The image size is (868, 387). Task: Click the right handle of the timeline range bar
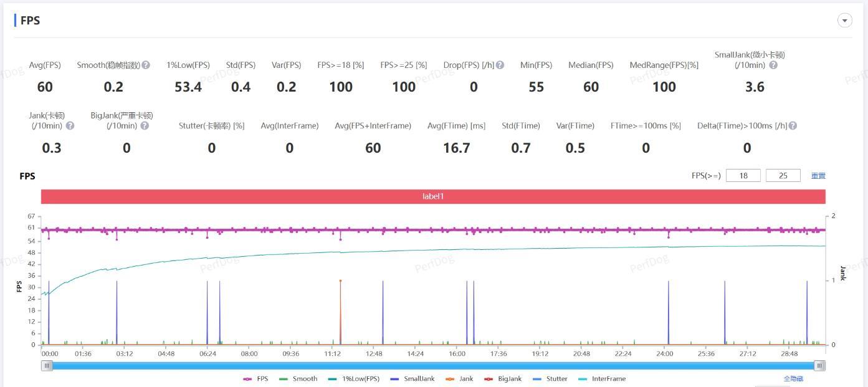click(820, 366)
